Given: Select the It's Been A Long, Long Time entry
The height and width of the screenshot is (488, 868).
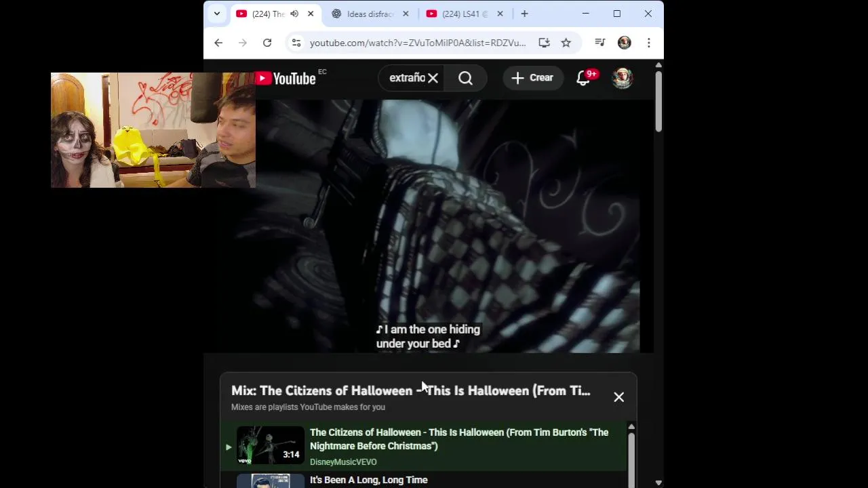Looking at the screenshot, I should (369, 480).
